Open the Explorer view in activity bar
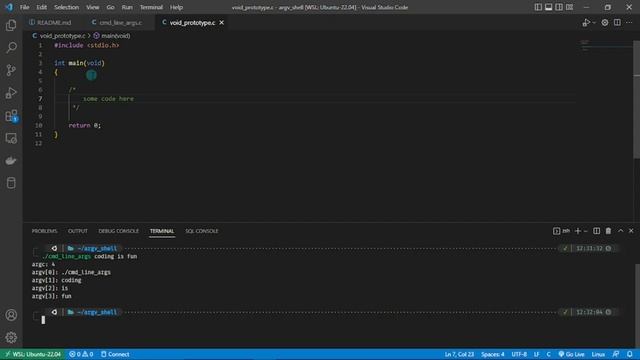 coord(11,25)
